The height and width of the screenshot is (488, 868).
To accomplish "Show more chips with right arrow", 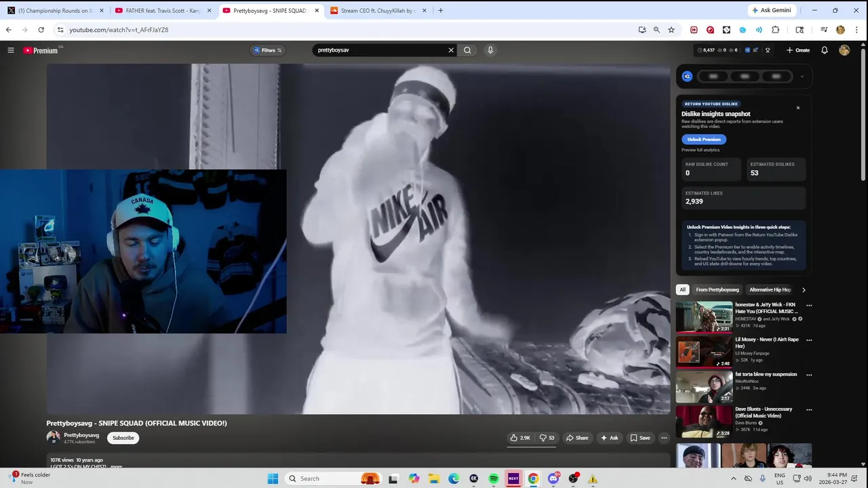I will 804,289.
